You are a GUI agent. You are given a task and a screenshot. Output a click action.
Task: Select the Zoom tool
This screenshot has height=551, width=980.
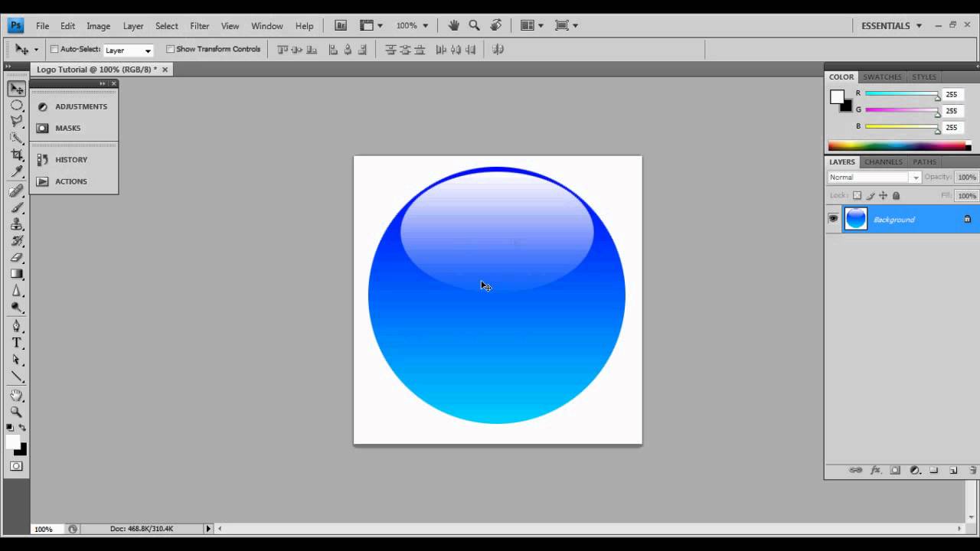click(17, 412)
